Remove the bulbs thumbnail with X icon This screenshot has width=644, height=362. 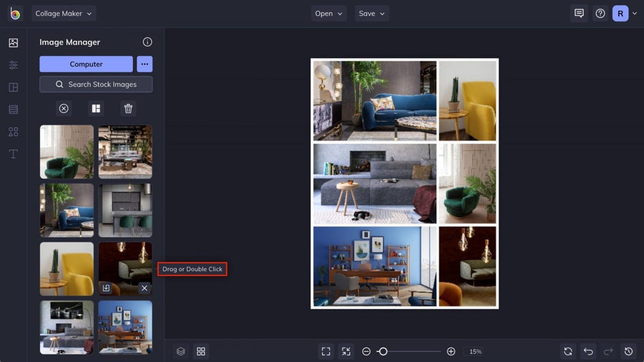click(x=144, y=288)
